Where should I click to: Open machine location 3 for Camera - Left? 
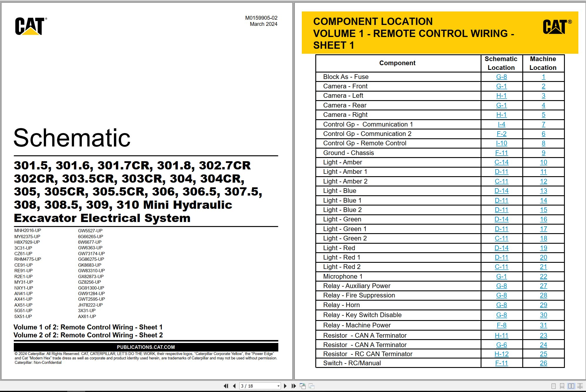[543, 95]
